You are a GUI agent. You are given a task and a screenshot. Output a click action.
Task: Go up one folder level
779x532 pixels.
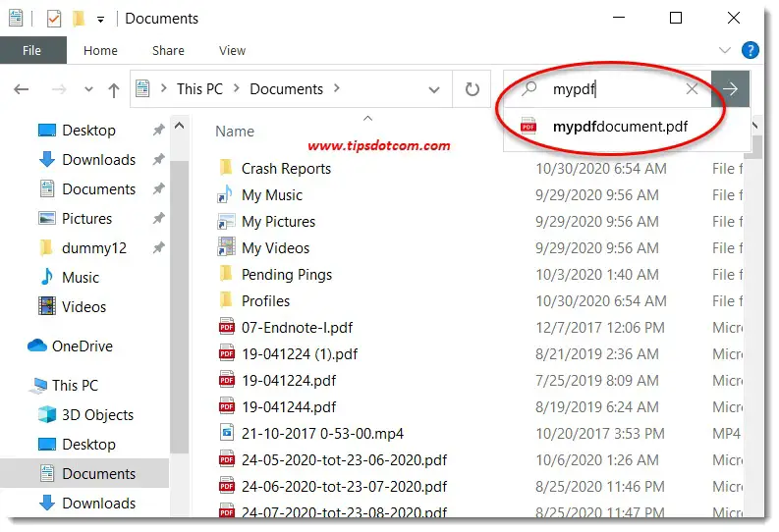(x=114, y=90)
